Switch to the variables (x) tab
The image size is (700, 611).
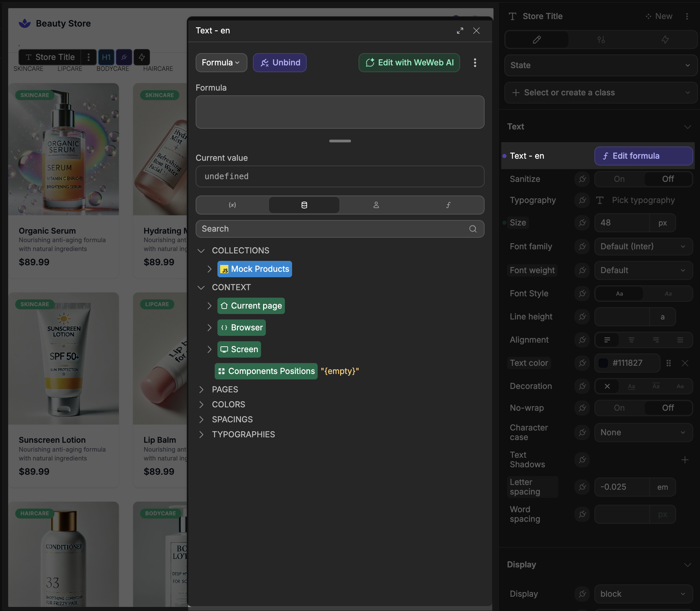(x=232, y=205)
